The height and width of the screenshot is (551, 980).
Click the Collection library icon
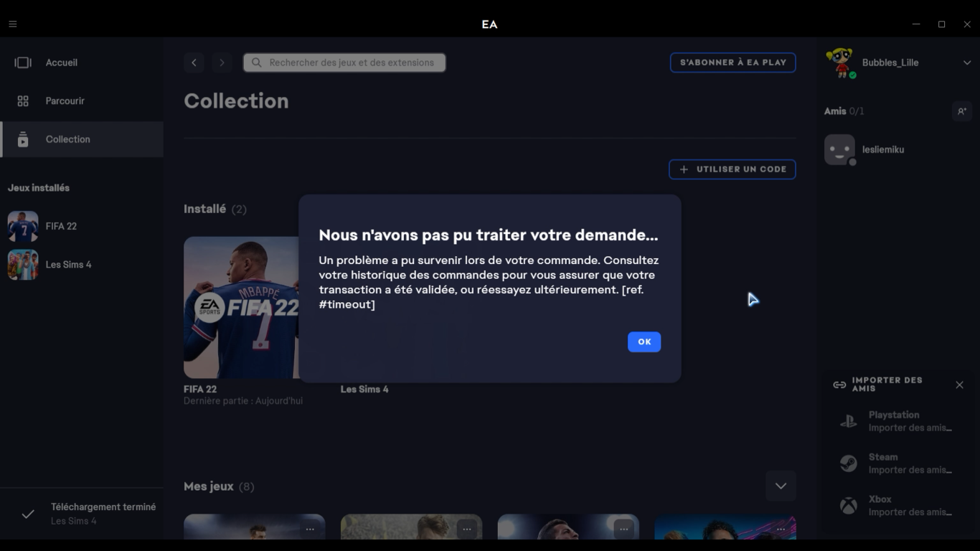23,139
